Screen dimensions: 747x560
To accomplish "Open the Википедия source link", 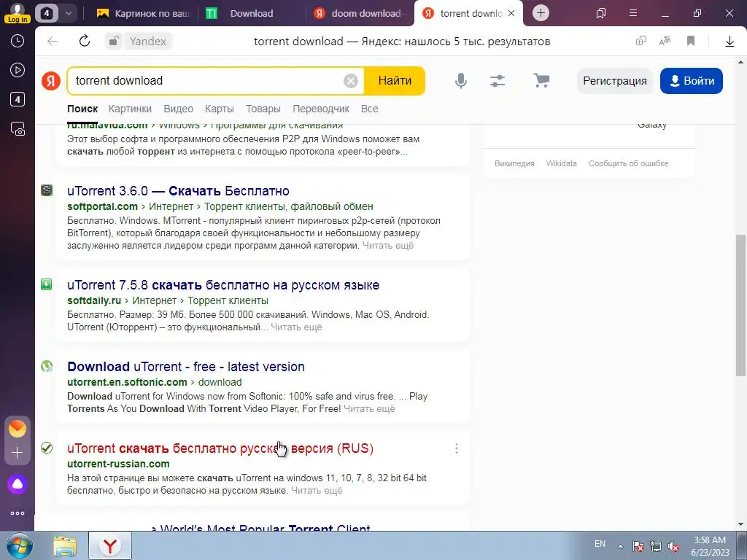I will pyautogui.click(x=514, y=163).
